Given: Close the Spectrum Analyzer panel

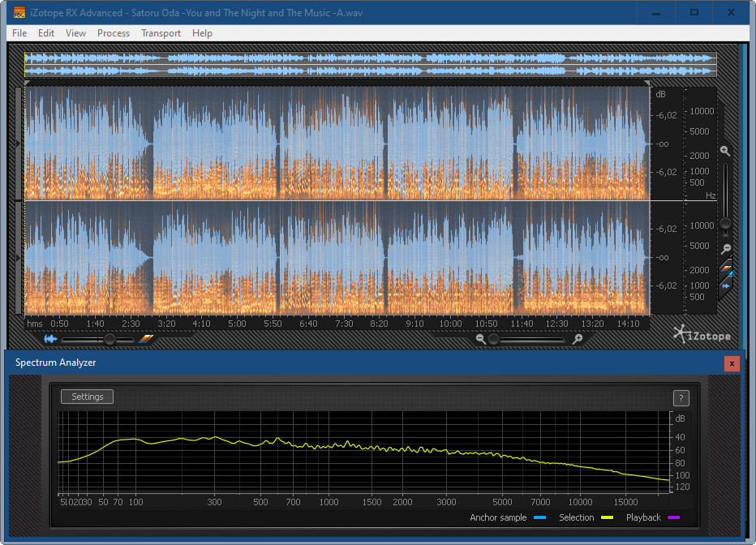Looking at the screenshot, I should (x=732, y=363).
